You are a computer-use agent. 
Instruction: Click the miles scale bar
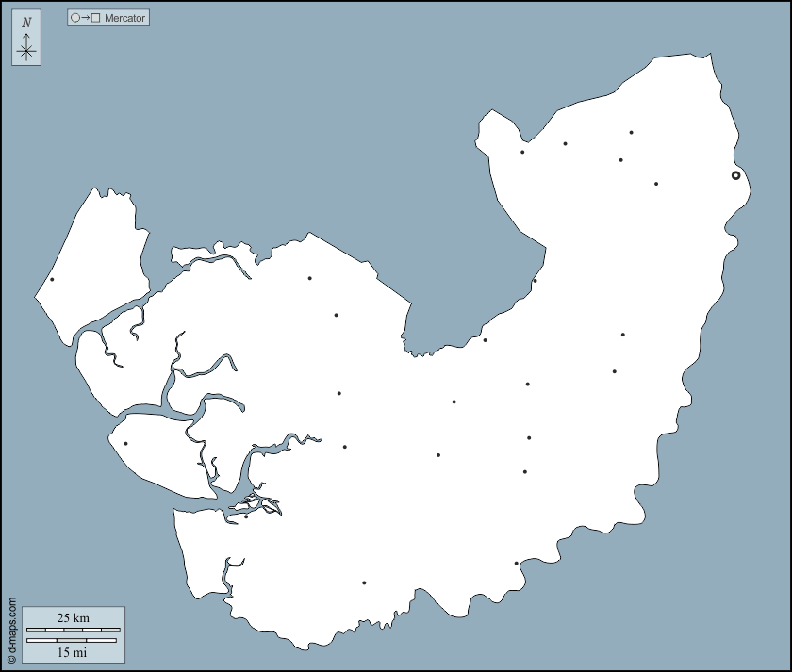coord(72,640)
